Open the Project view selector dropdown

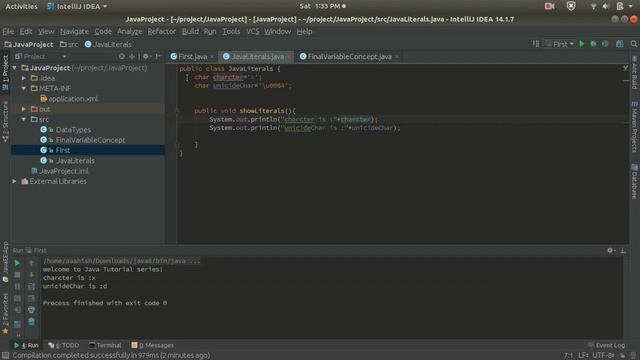coord(41,56)
